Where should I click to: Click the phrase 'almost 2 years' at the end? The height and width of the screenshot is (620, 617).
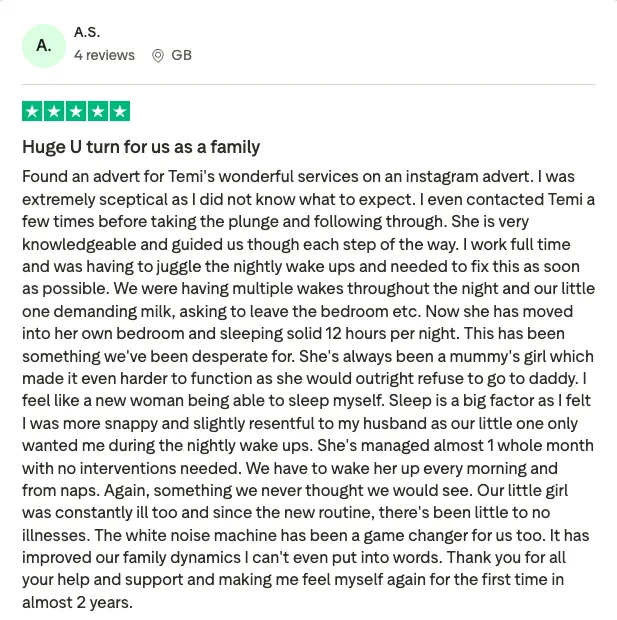click(x=76, y=603)
